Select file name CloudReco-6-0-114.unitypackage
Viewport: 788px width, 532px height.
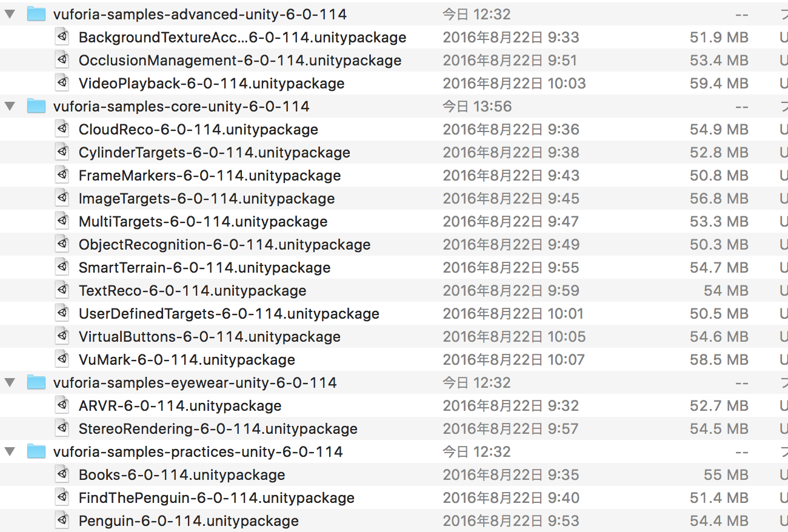coord(198,130)
